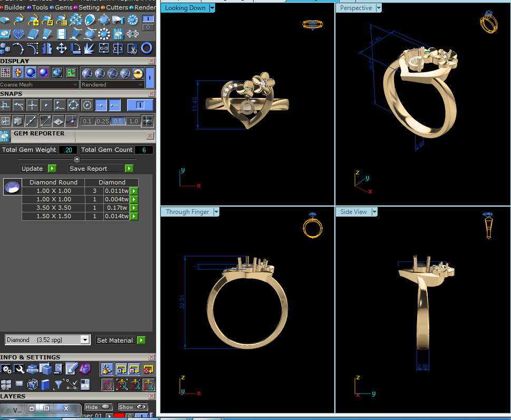Open the notes pencil pad icon
The image size is (511, 420).
tap(71, 369)
